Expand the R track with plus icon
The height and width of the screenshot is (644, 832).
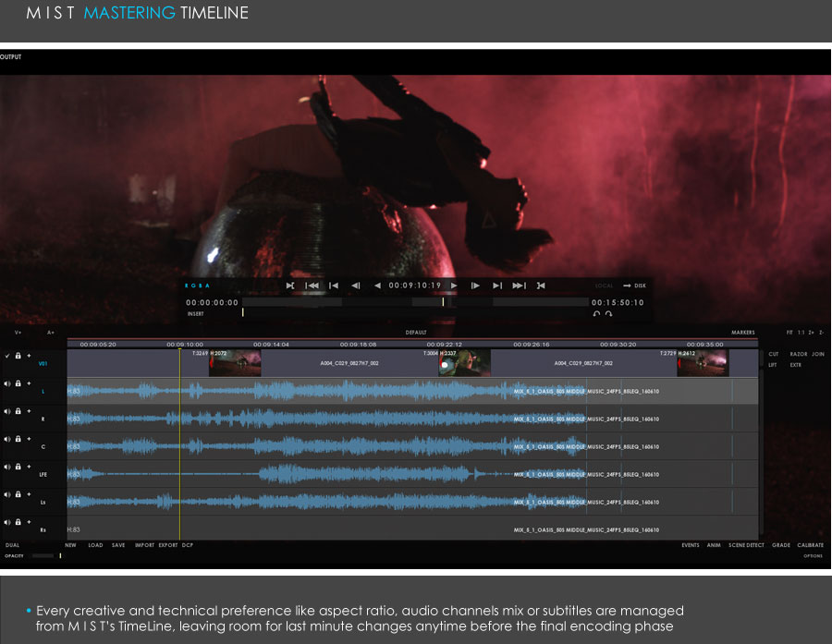pyautogui.click(x=28, y=411)
